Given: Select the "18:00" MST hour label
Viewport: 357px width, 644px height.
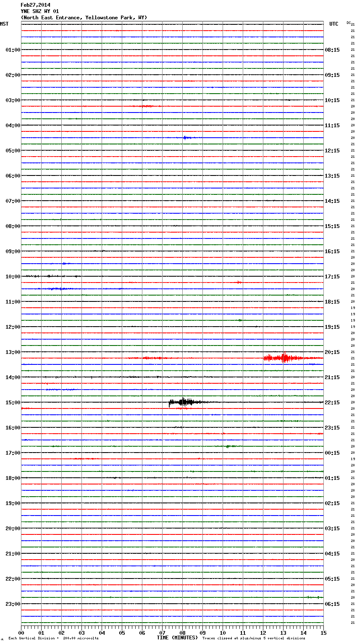Looking at the screenshot, I should tap(13, 478).
